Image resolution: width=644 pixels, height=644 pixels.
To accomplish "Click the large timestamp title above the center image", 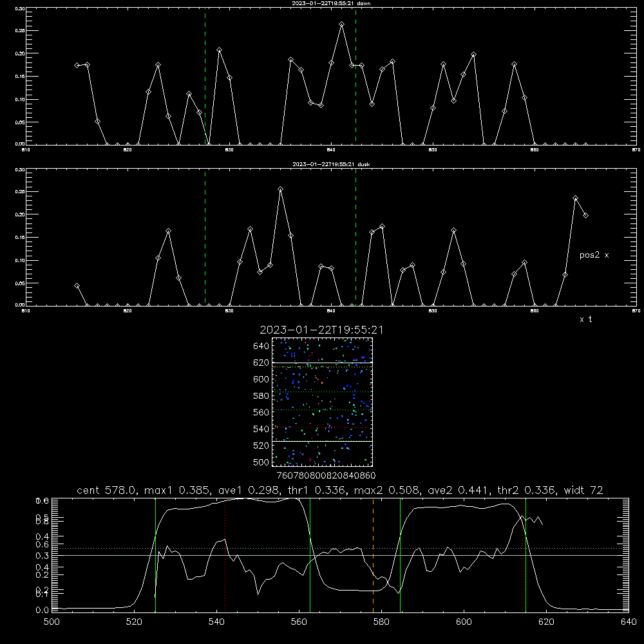I will pos(321,330).
